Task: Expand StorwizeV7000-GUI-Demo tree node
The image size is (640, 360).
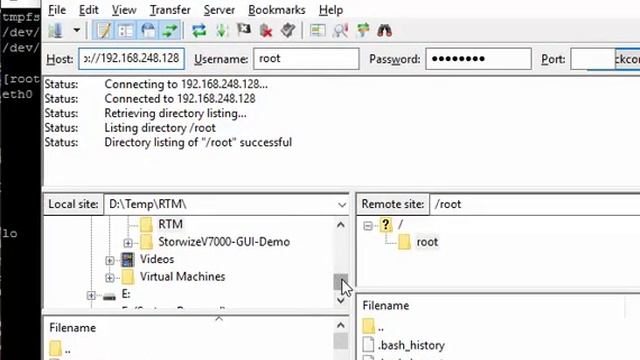Action: [128, 243]
